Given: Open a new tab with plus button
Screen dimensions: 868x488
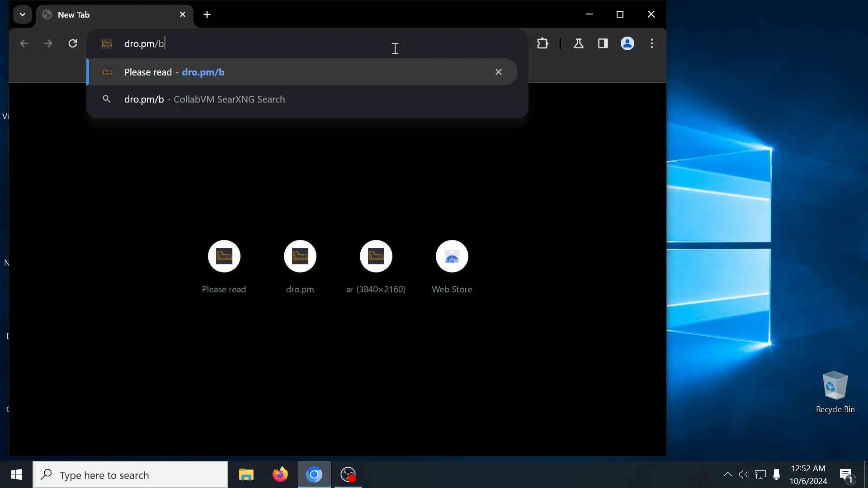Looking at the screenshot, I should 207,14.
